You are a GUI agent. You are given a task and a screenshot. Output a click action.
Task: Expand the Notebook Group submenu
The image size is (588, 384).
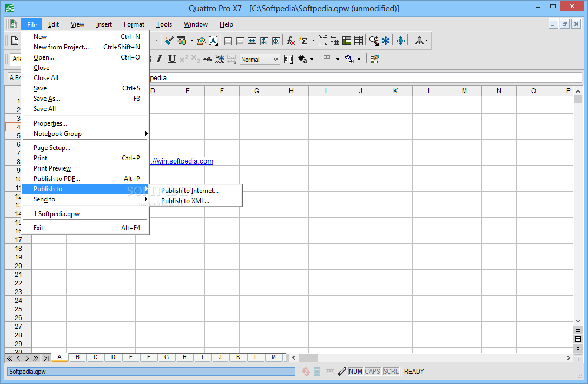click(x=85, y=134)
